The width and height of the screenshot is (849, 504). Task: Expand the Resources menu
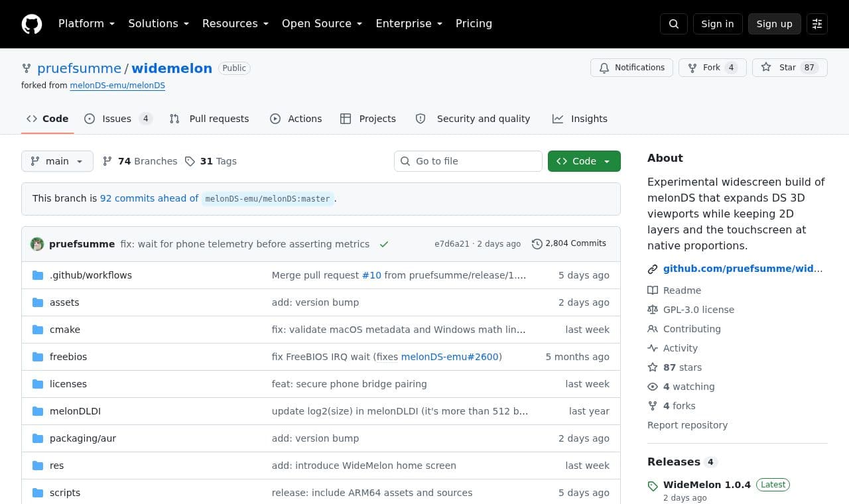click(235, 24)
